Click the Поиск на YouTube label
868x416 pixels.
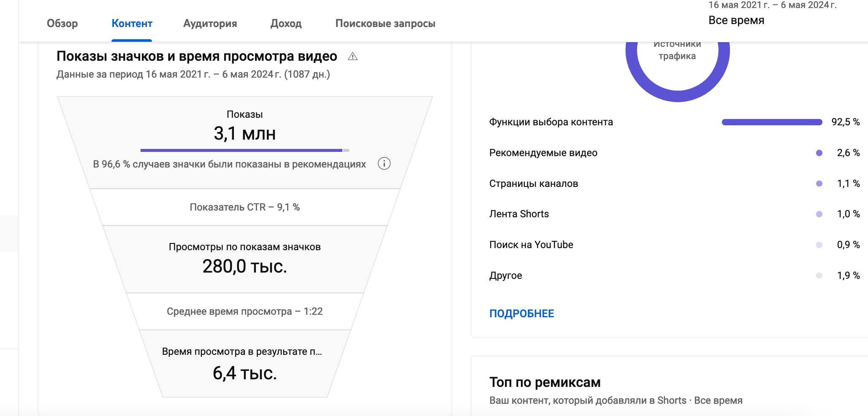[x=531, y=245]
